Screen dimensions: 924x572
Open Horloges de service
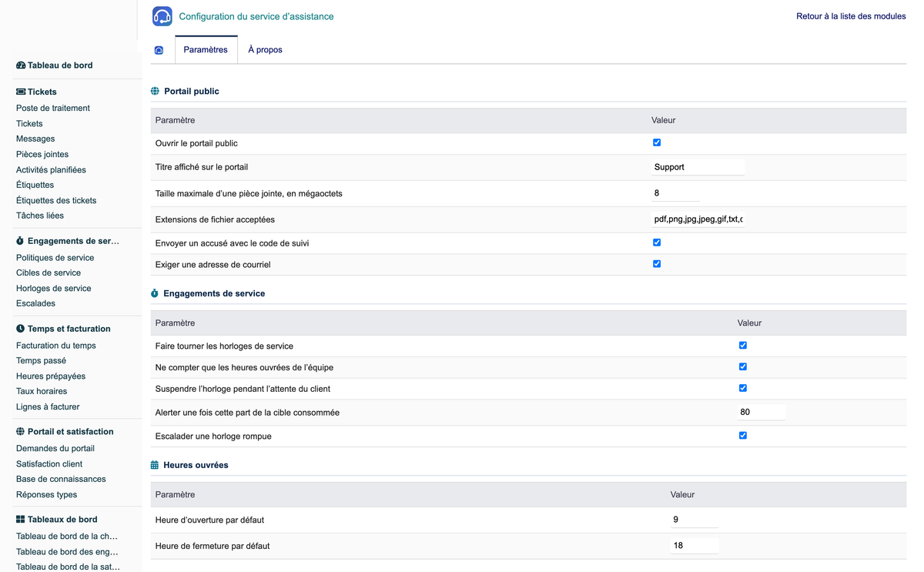click(x=54, y=289)
